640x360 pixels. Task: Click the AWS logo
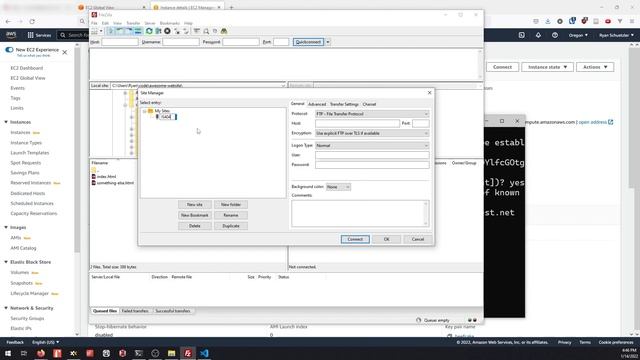11,35
